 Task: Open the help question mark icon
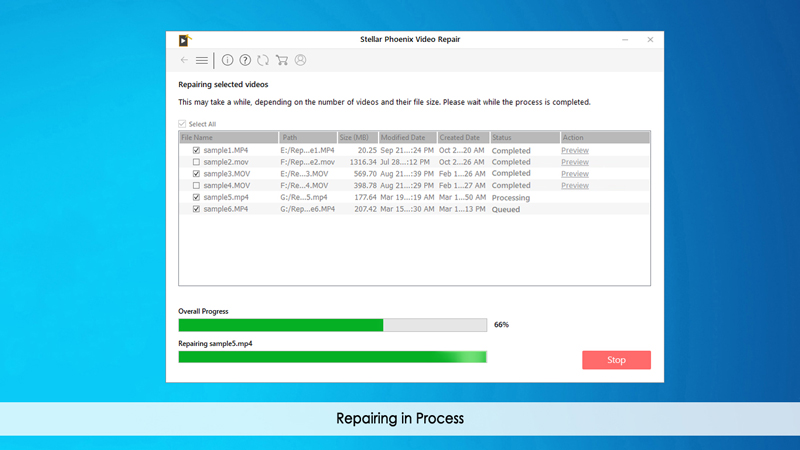click(245, 60)
